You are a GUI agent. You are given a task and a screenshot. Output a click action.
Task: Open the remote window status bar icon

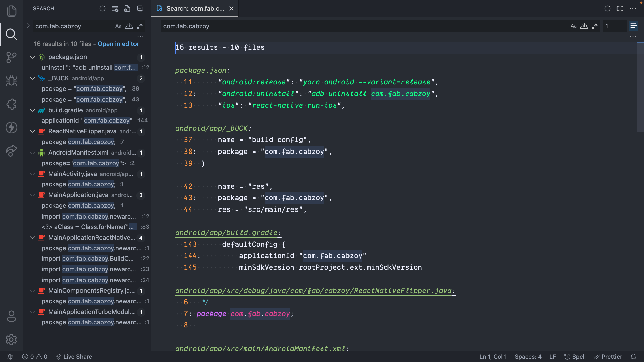pyautogui.click(x=10, y=357)
